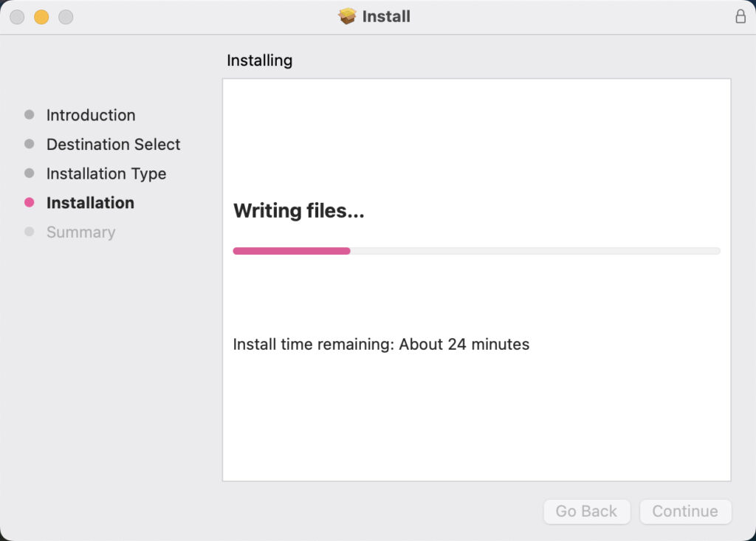Select the bold Installation sidebar entry

click(x=90, y=203)
